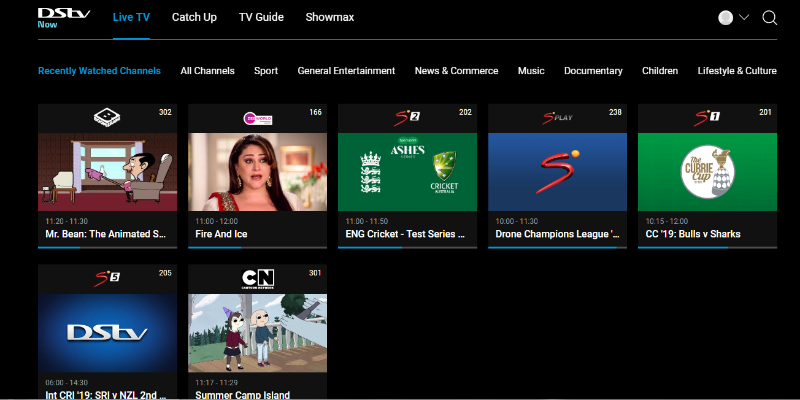This screenshot has height=400, width=800.
Task: Open the Showmax tab
Action: click(330, 17)
